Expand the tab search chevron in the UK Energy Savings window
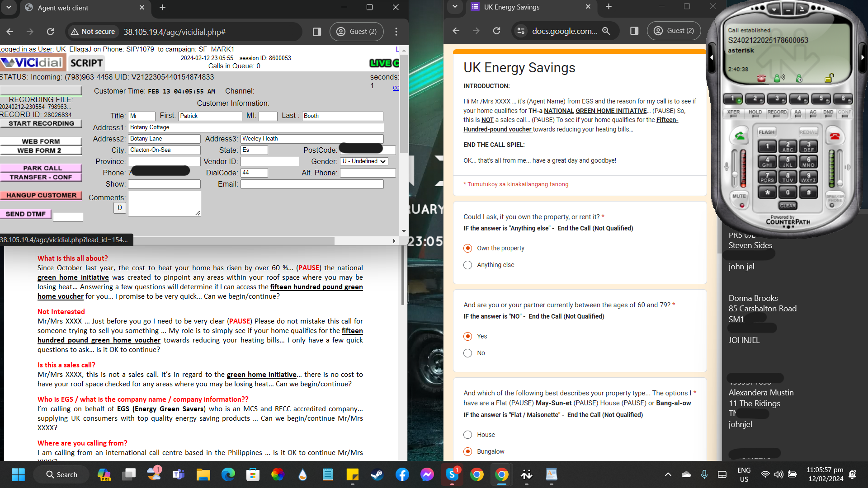The width and height of the screenshot is (868, 488). pyautogui.click(x=455, y=7)
